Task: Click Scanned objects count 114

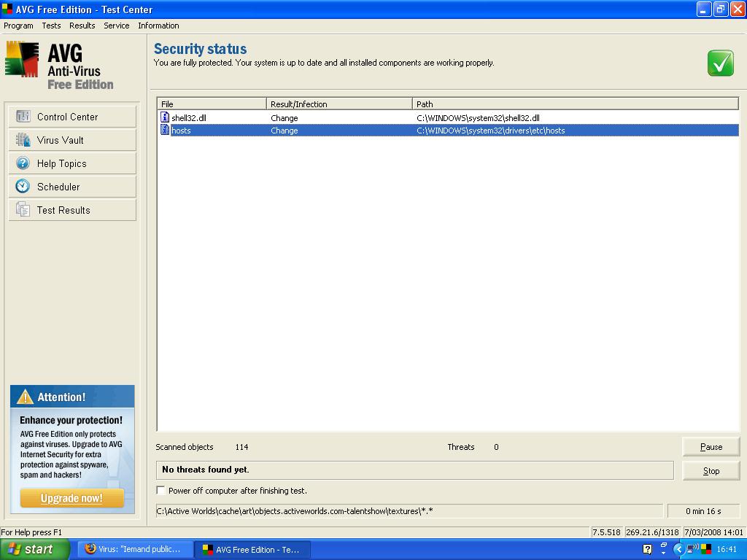Action: [x=241, y=447]
